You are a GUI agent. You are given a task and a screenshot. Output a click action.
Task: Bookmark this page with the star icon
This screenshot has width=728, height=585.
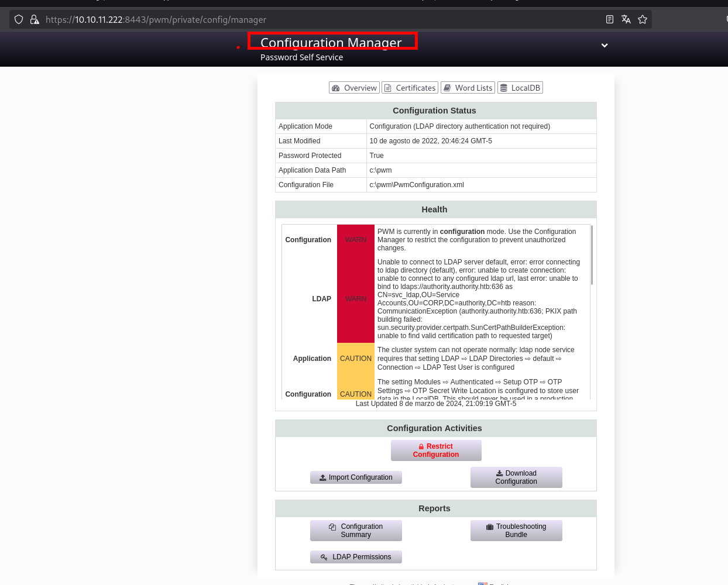point(643,19)
